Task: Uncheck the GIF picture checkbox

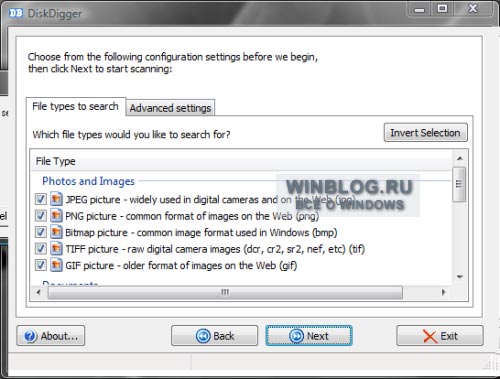Action: 41,265
